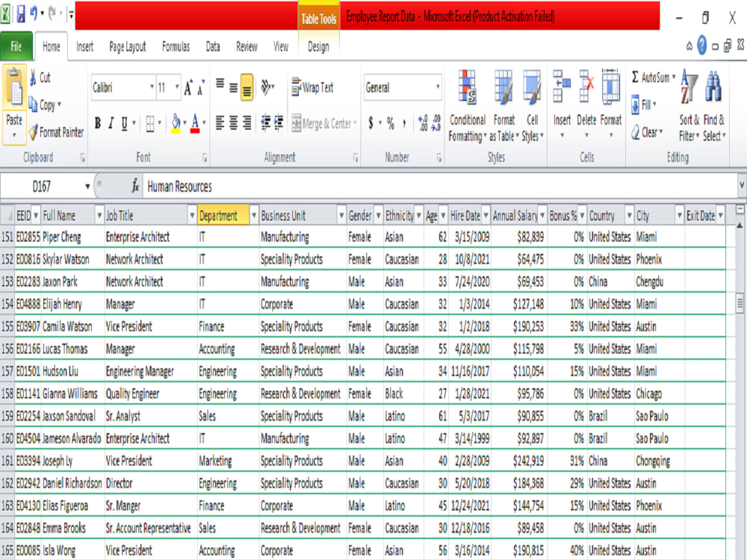Open the File tab
The height and width of the screenshot is (560, 747).
point(16,46)
